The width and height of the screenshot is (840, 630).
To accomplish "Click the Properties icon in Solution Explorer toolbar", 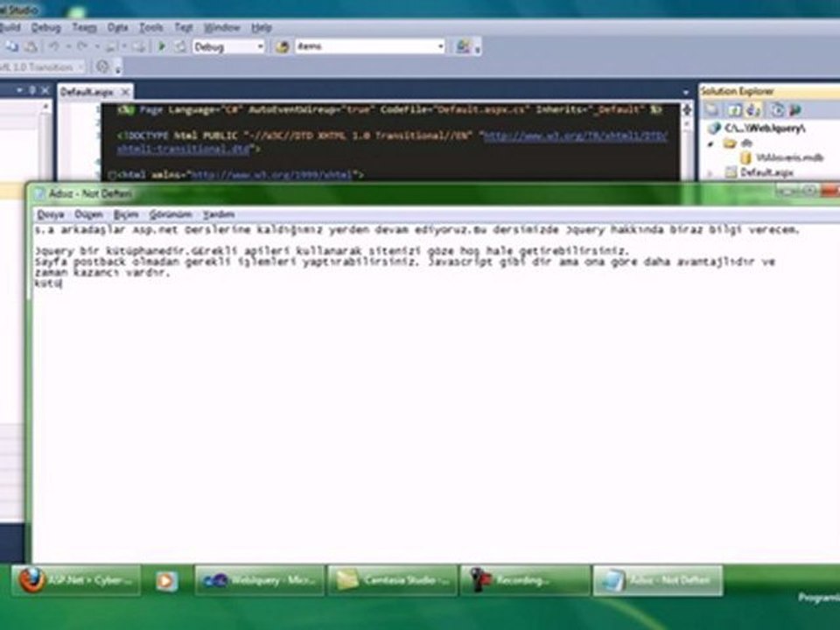I will pos(712,110).
